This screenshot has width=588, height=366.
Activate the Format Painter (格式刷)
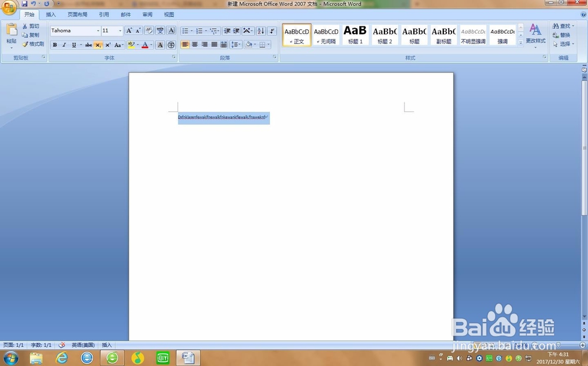33,44
